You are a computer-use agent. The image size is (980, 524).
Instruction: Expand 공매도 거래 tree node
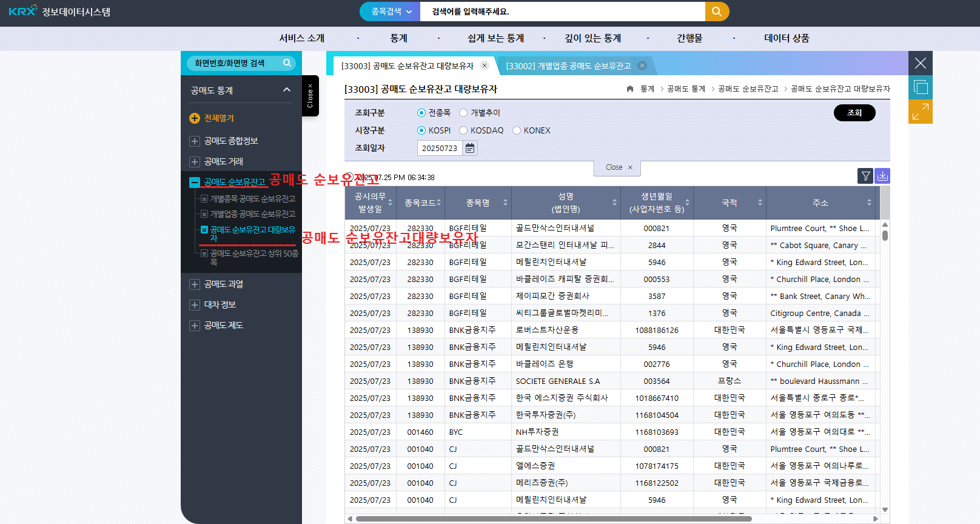(x=195, y=162)
